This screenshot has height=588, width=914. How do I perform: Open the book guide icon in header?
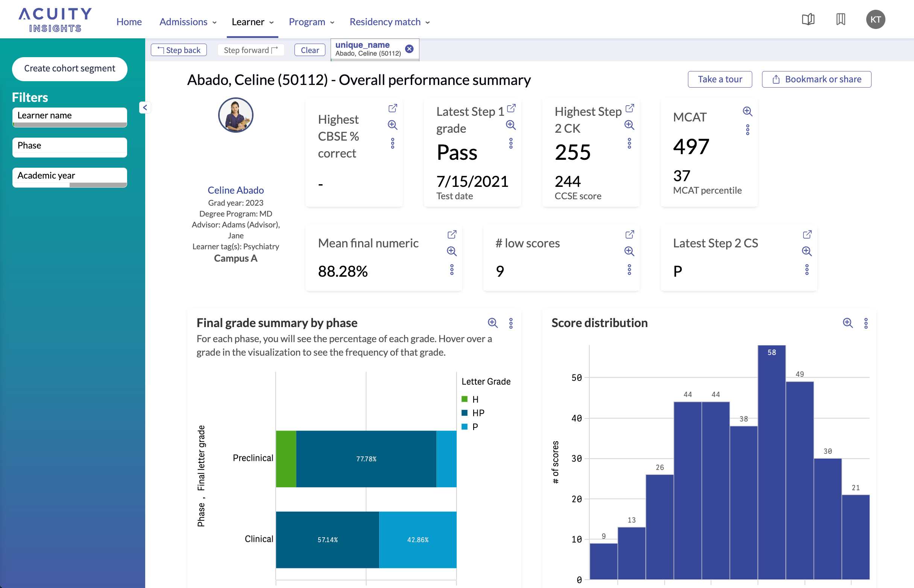click(x=808, y=19)
